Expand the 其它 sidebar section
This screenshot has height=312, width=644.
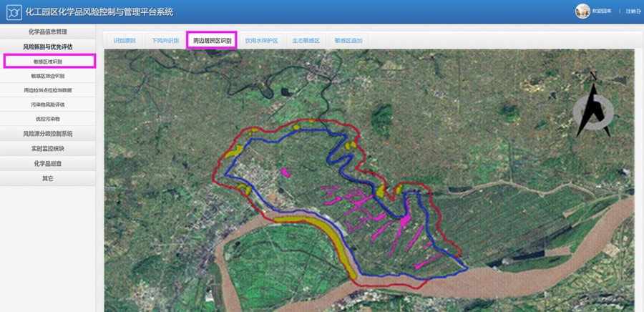[x=48, y=179]
